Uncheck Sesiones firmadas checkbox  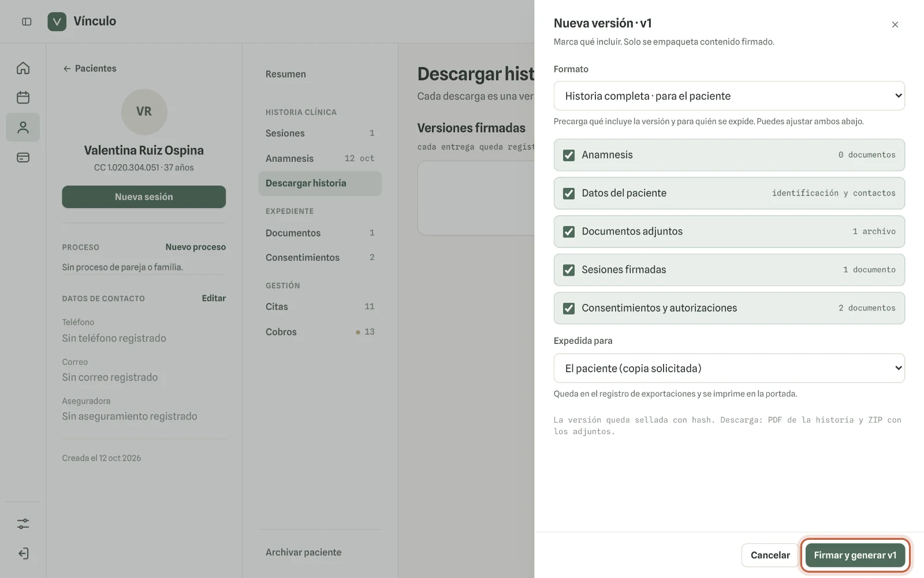(569, 270)
